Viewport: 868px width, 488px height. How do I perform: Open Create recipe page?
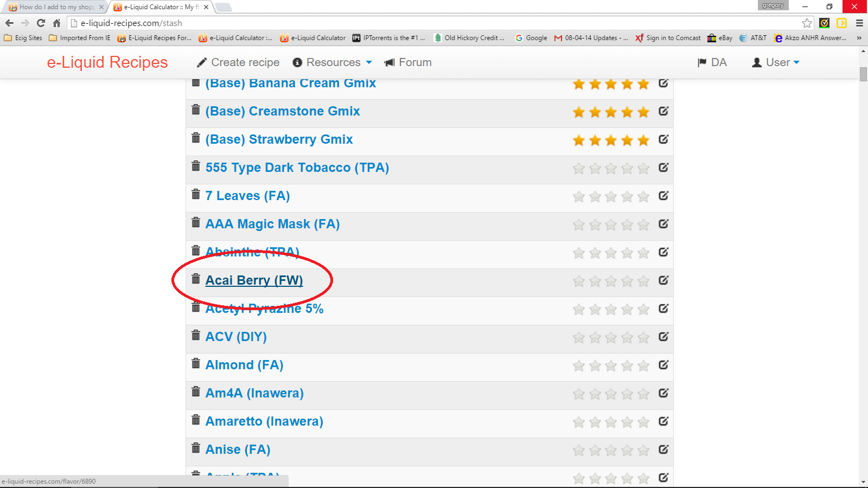coord(238,62)
